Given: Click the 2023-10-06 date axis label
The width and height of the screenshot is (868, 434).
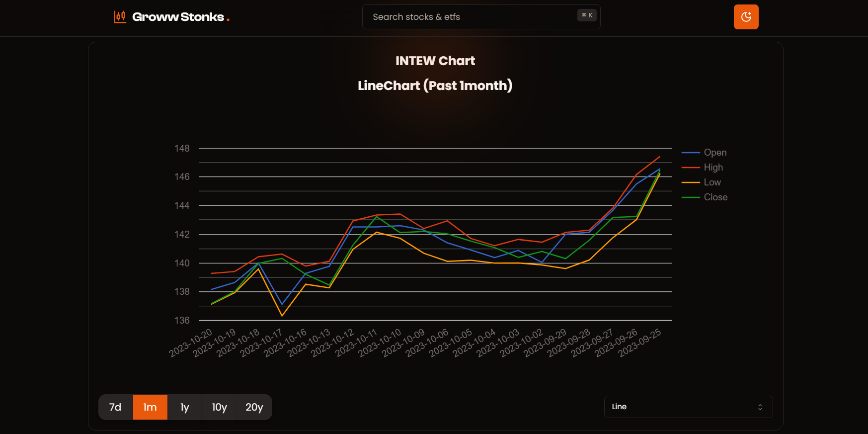Looking at the screenshot, I should 428,342.
